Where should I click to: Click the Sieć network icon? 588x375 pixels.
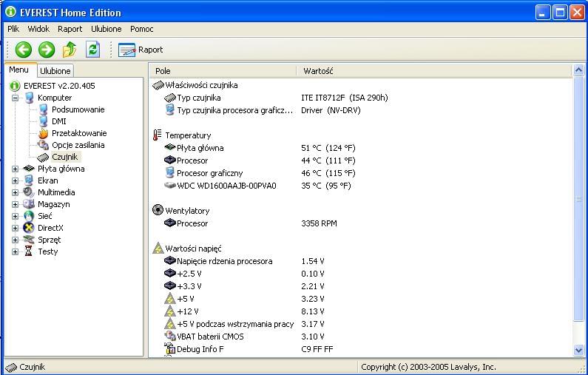coord(29,216)
